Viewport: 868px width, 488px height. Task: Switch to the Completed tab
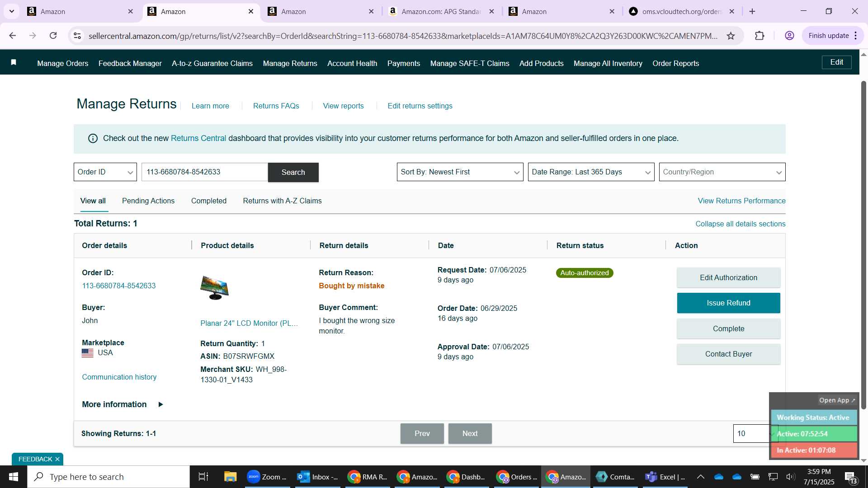209,201
